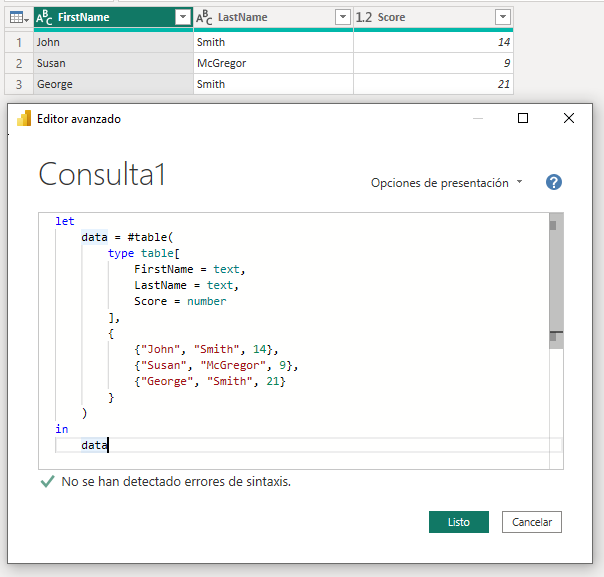Select the Score column header

point(420,17)
